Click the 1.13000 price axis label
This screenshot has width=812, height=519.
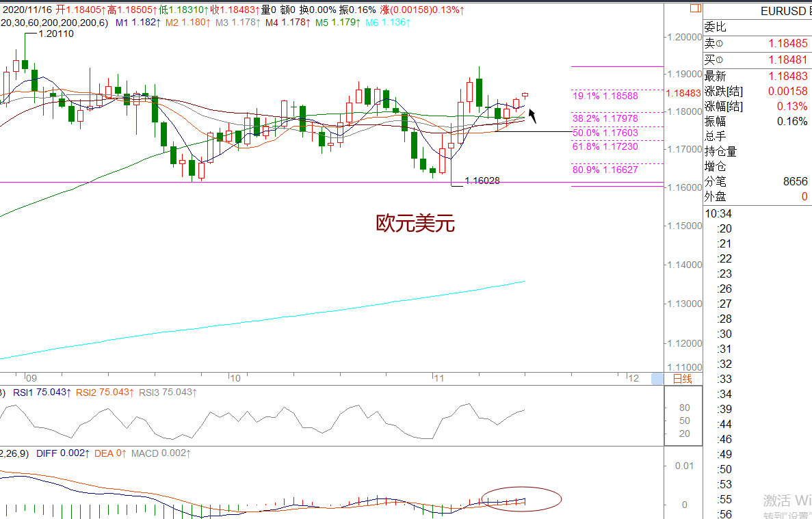pos(684,304)
